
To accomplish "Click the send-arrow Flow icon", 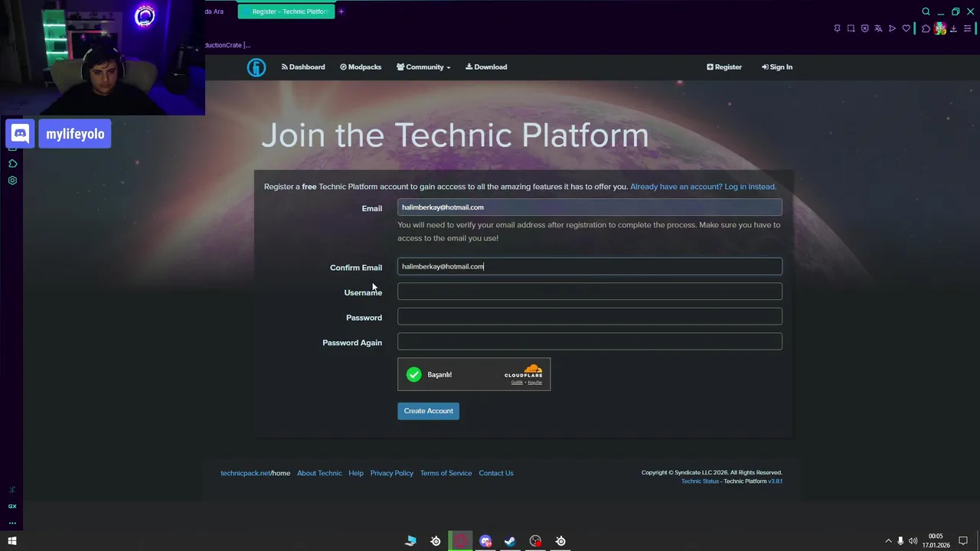I will point(892,28).
